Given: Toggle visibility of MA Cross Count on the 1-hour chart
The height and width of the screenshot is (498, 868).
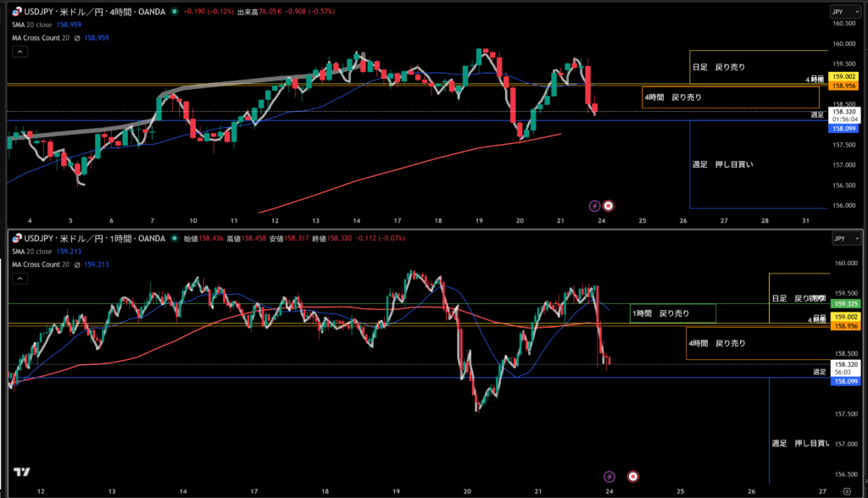Looking at the screenshot, I should pos(78,265).
